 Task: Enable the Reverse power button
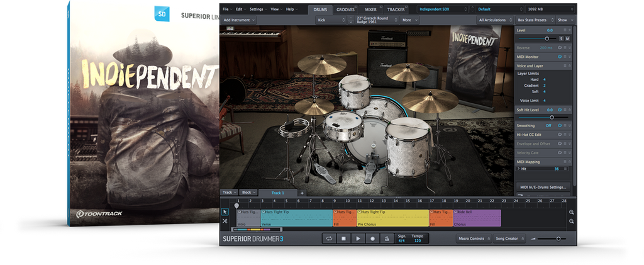(559, 48)
